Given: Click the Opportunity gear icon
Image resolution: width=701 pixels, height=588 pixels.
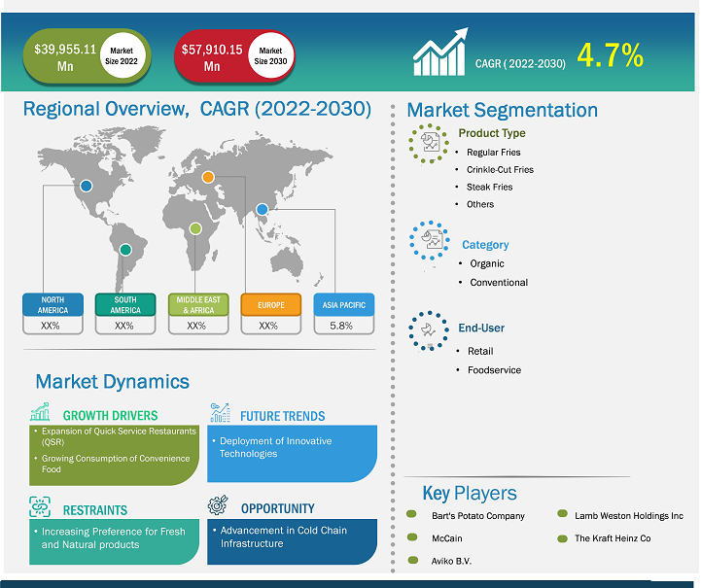Looking at the screenshot, I should click(x=220, y=505).
